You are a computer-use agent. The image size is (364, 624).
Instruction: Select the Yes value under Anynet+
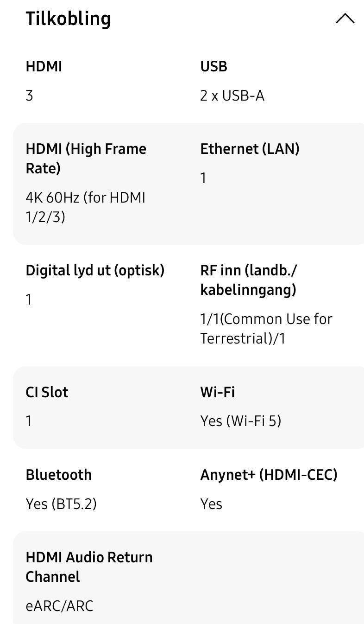[211, 504]
